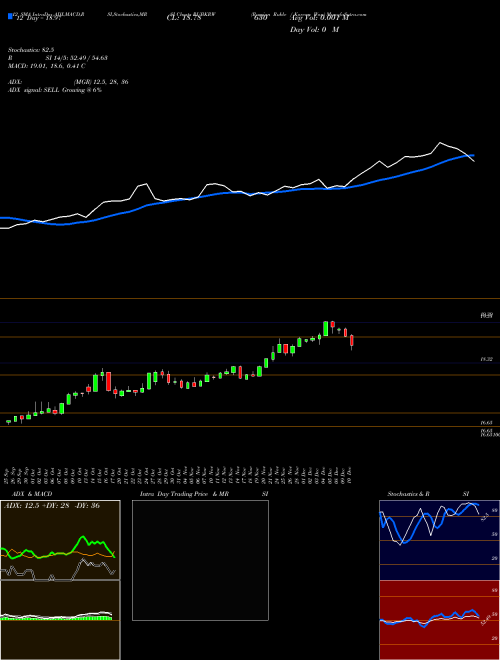Click the '(MGR) 12.5, 28, 36' ADX values
The image size is (500, 660).
(x=101, y=82)
